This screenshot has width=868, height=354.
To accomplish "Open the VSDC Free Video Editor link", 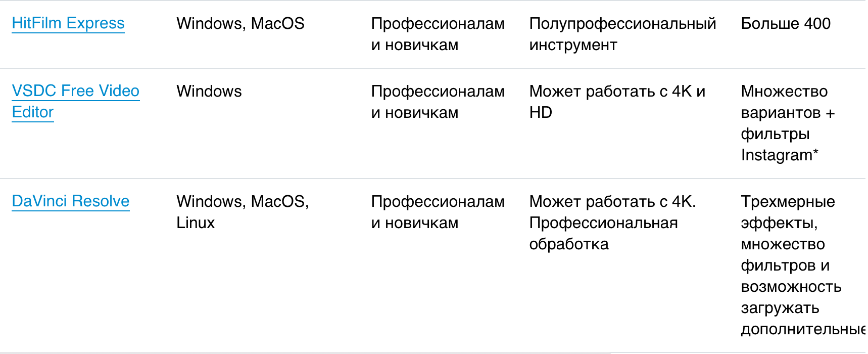I will (x=75, y=91).
